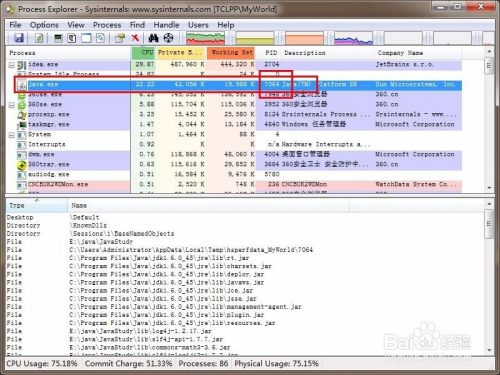Open the Process menu
The width and height of the screenshot is (500, 375).
click(107, 25)
